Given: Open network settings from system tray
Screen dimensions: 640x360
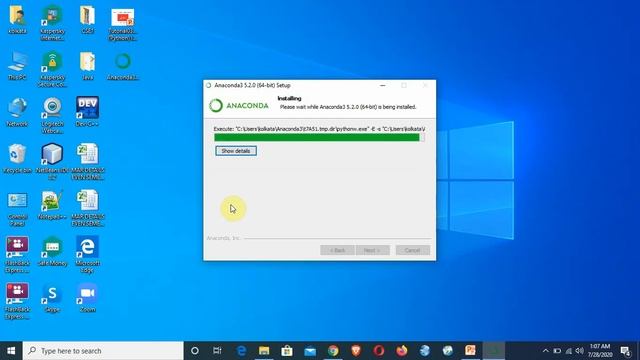Looking at the screenshot, I should 569,351.
